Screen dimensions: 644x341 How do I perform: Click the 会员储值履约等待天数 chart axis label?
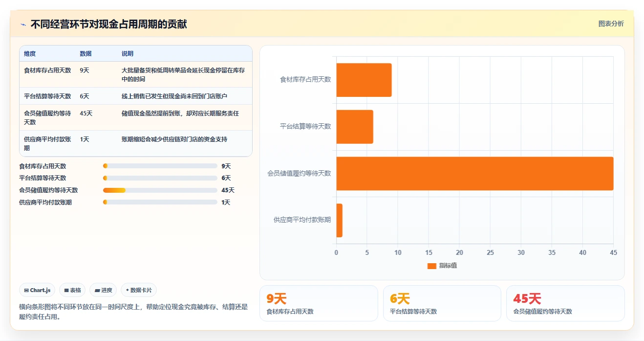coord(299,173)
